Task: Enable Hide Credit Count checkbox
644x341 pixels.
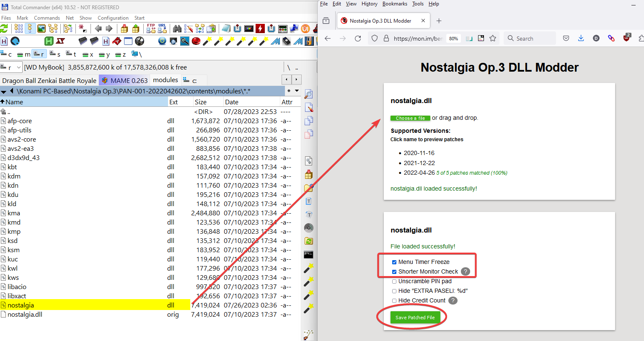Action: [394, 301]
